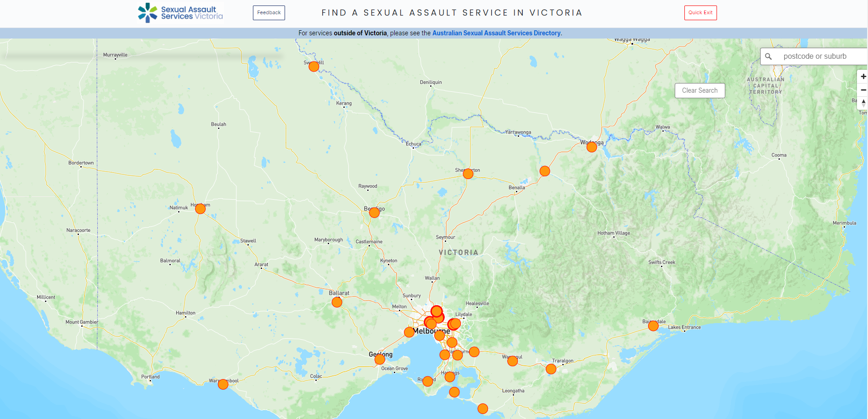Click the Quick Exit button
The height and width of the screenshot is (419, 868).
tap(700, 13)
